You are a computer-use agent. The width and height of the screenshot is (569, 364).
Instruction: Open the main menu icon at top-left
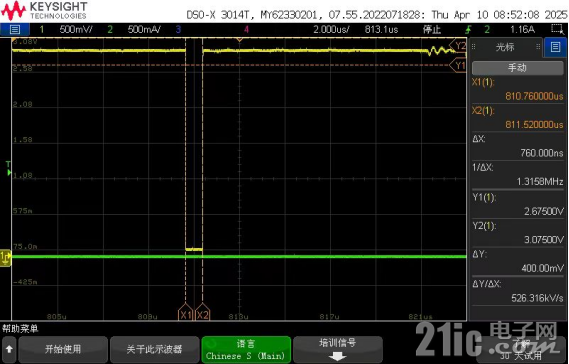pyautogui.click(x=15, y=29)
